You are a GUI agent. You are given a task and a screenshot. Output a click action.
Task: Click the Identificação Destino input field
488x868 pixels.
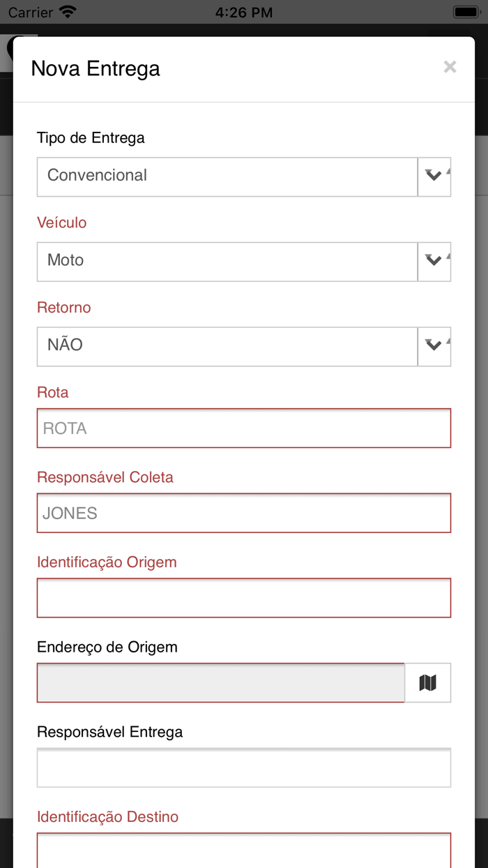tap(244, 850)
